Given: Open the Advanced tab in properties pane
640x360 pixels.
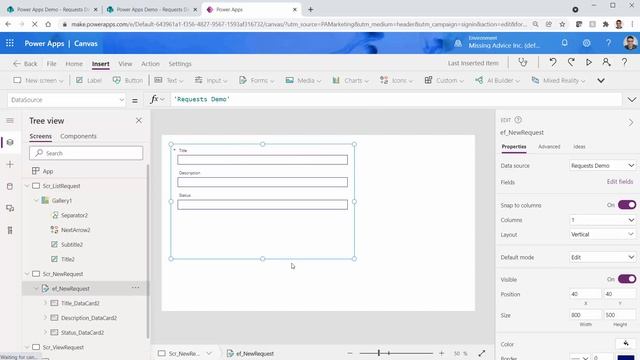Looking at the screenshot, I should coord(549,147).
